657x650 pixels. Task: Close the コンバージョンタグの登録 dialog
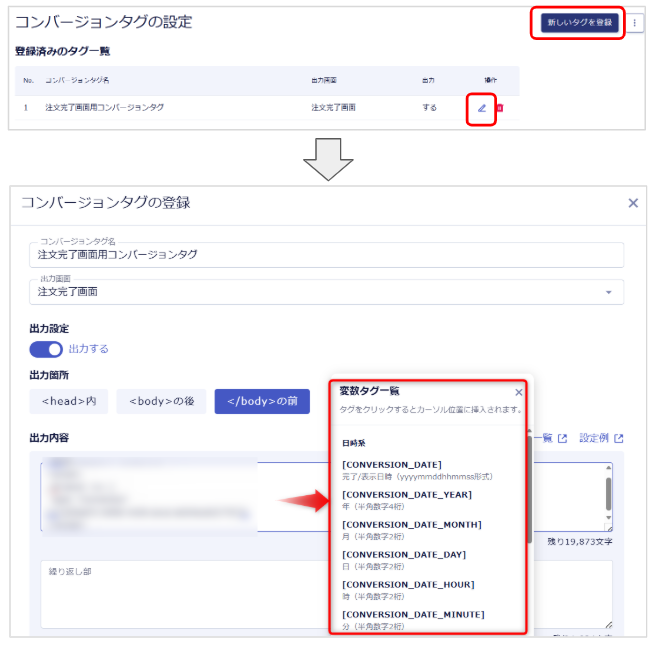pyautogui.click(x=633, y=203)
